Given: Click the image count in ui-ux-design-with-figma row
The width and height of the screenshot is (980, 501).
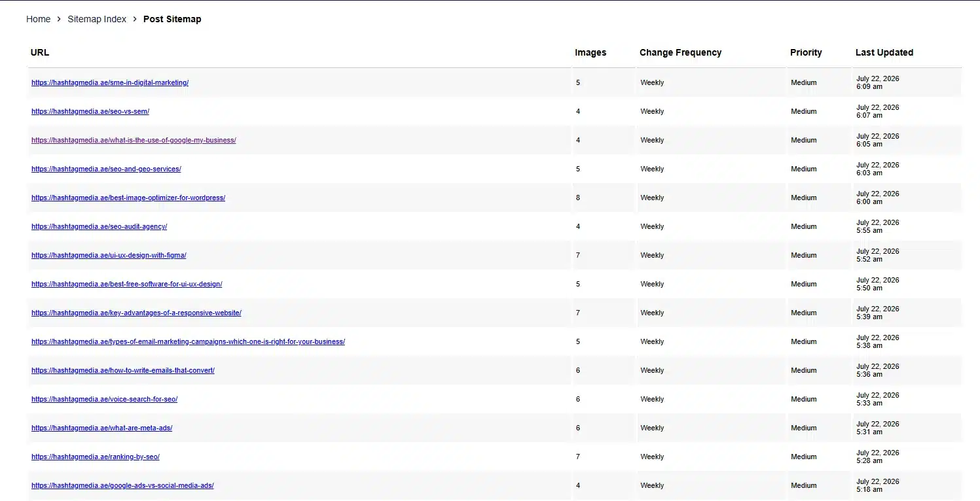Looking at the screenshot, I should pyautogui.click(x=578, y=255).
